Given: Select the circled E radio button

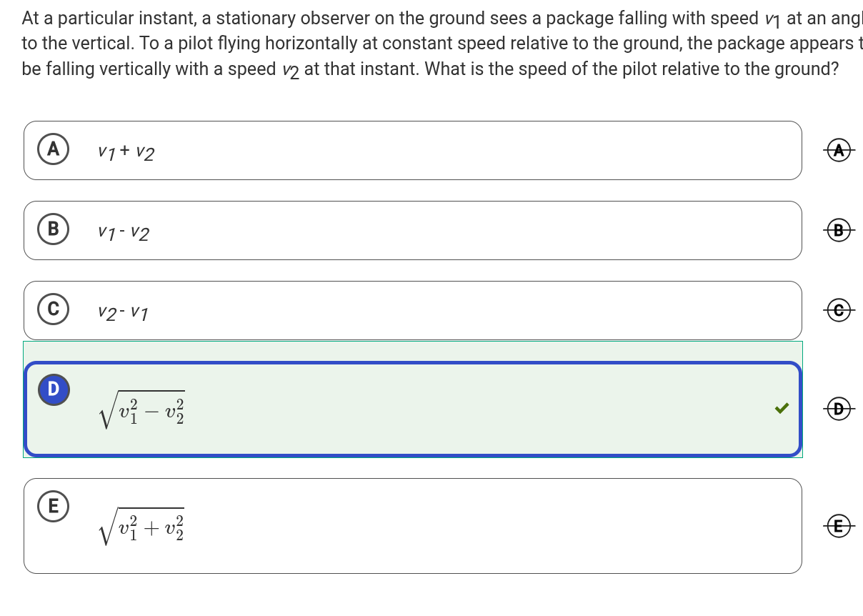Looking at the screenshot, I should [53, 506].
